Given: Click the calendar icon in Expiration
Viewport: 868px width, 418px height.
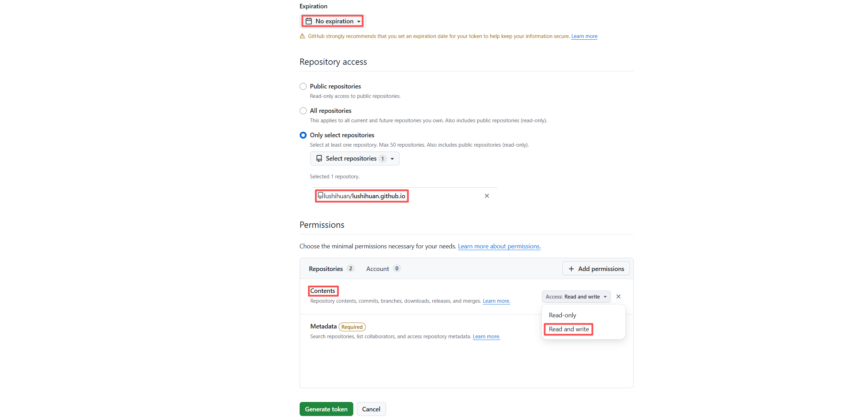Looking at the screenshot, I should pos(308,21).
